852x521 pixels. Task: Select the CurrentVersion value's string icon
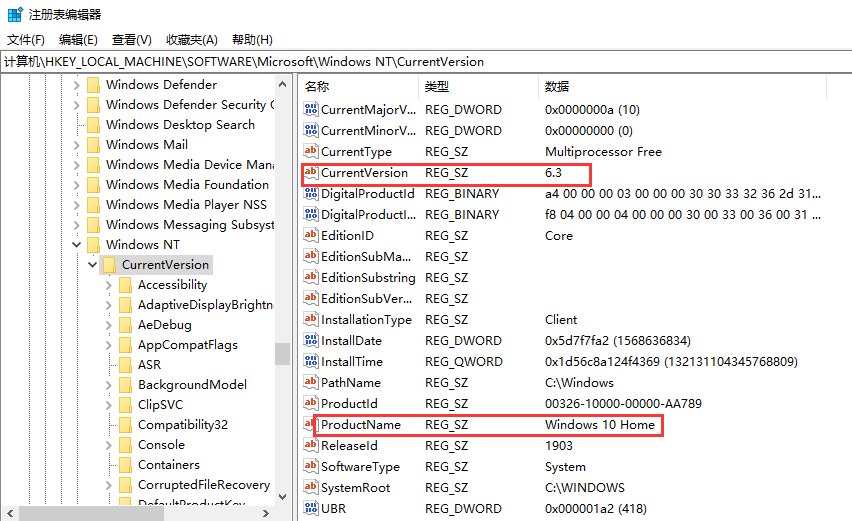pos(311,173)
